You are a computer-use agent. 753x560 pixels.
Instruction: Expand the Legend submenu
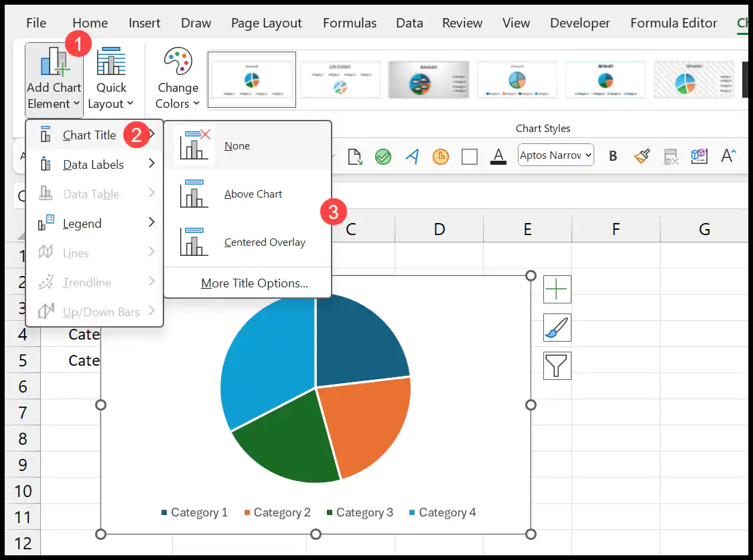[x=95, y=223]
